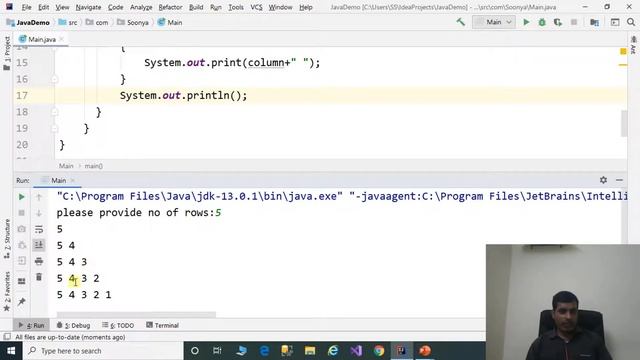Click JavaDemo in the navigation breadcrumb
640x360 pixels.
point(28,22)
